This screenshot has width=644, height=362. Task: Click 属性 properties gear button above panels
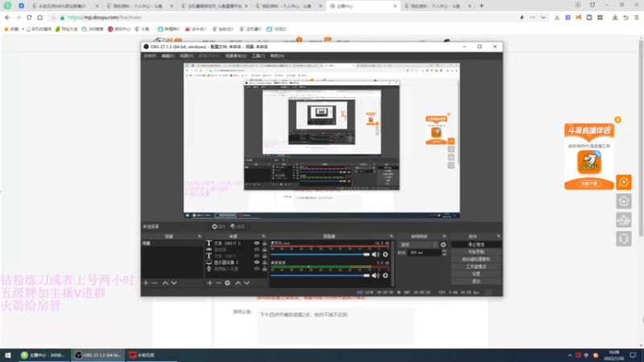218,227
